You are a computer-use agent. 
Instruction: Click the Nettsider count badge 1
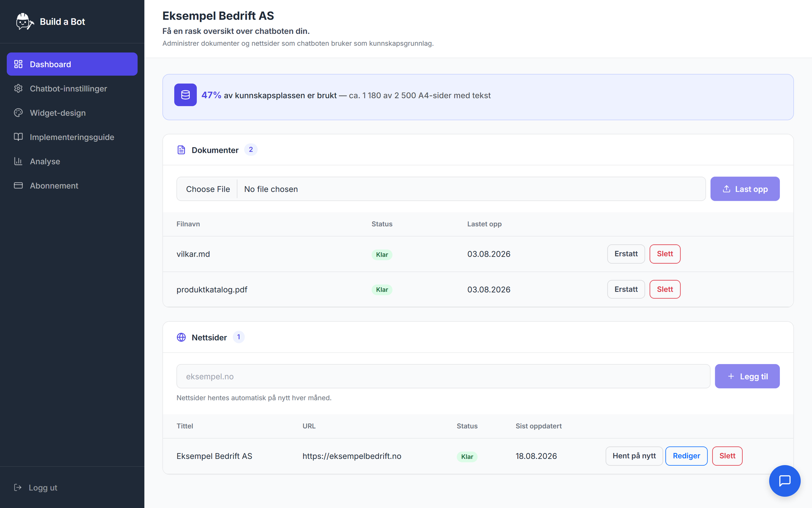click(x=239, y=337)
